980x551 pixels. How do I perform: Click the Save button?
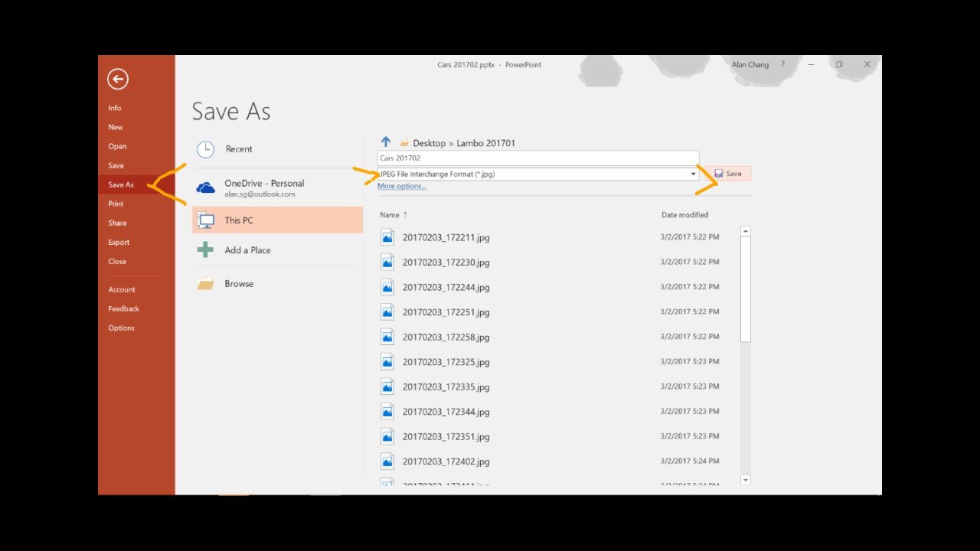728,174
